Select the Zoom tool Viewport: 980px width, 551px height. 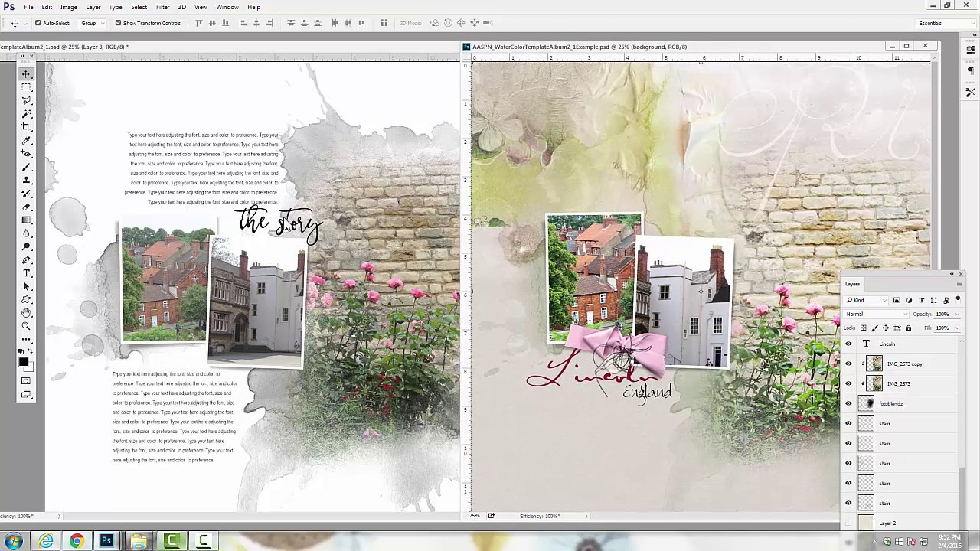(x=26, y=326)
